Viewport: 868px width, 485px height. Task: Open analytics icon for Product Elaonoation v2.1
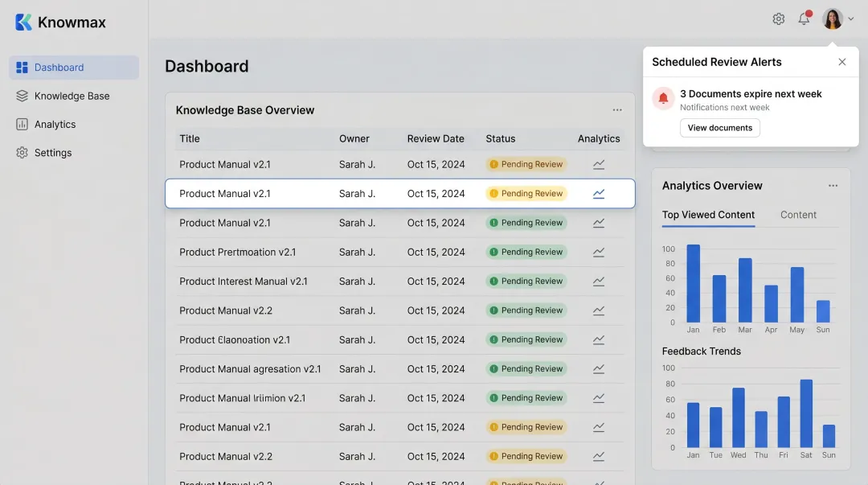point(599,339)
